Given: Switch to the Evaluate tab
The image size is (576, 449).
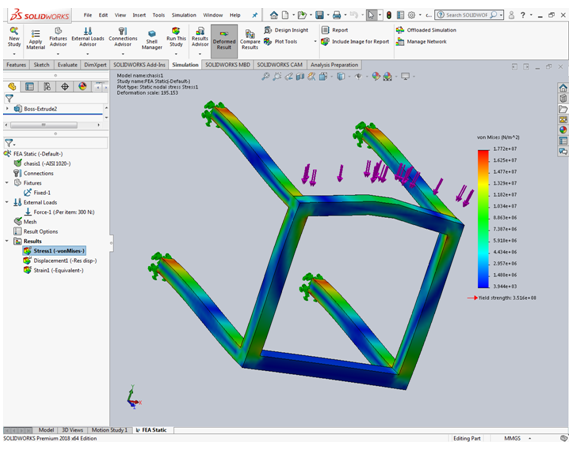Looking at the screenshot, I should [x=68, y=65].
